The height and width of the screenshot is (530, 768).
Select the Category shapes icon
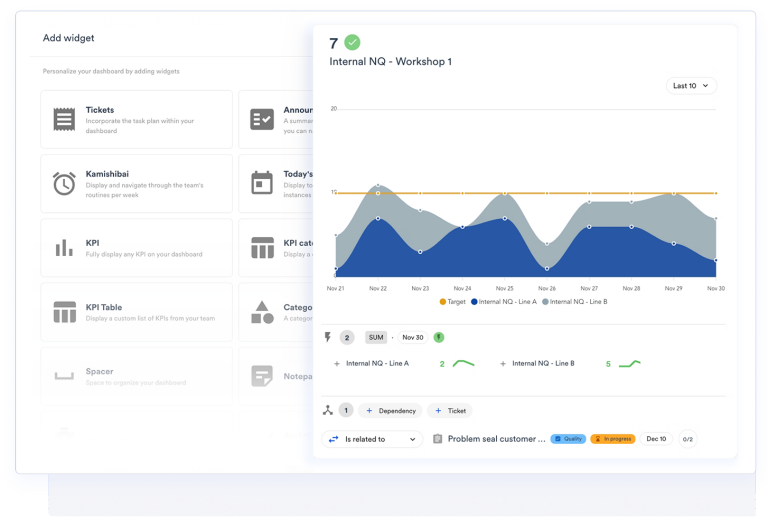(x=262, y=312)
